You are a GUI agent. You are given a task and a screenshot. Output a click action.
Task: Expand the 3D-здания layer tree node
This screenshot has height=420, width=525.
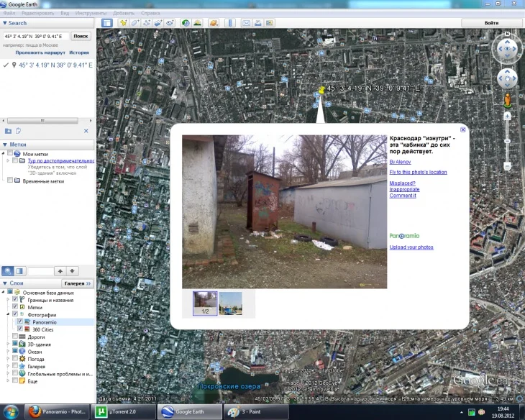point(6,344)
